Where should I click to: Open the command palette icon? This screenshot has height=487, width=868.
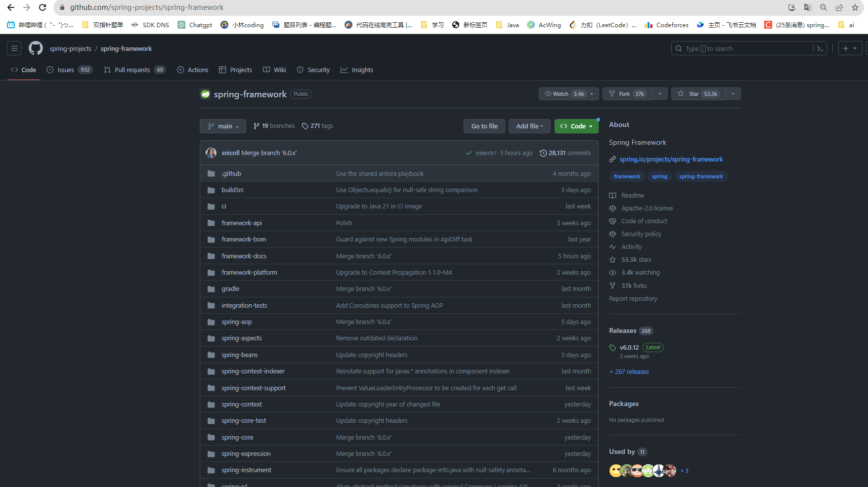click(x=820, y=48)
